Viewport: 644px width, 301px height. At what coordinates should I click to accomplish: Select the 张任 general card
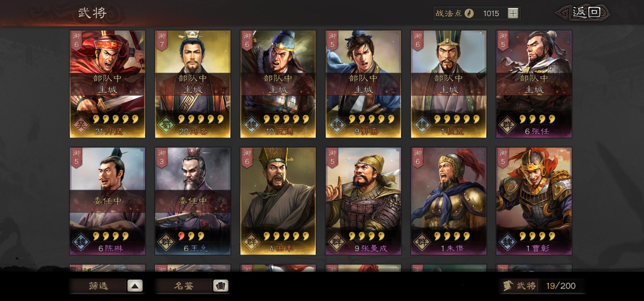pos(534,84)
